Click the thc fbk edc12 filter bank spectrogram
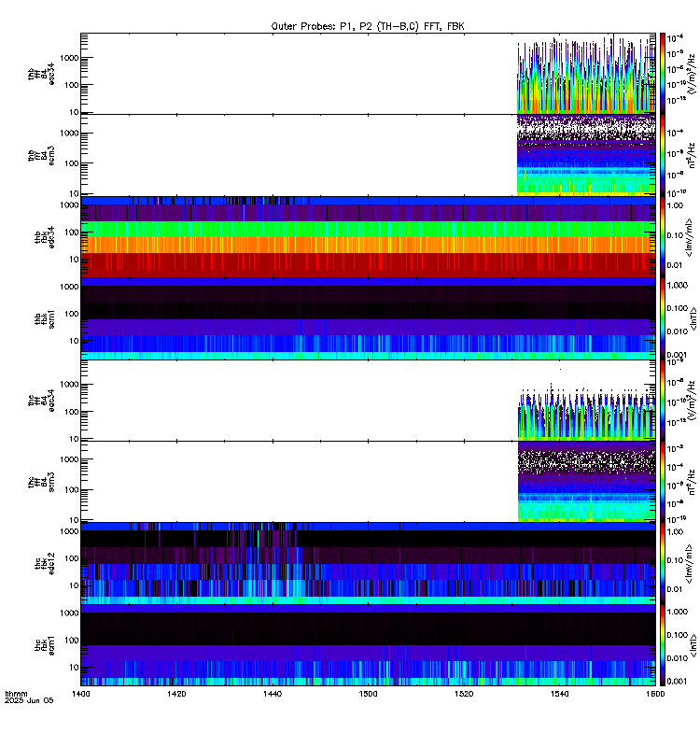This screenshot has width=700, height=747. tap(368, 564)
